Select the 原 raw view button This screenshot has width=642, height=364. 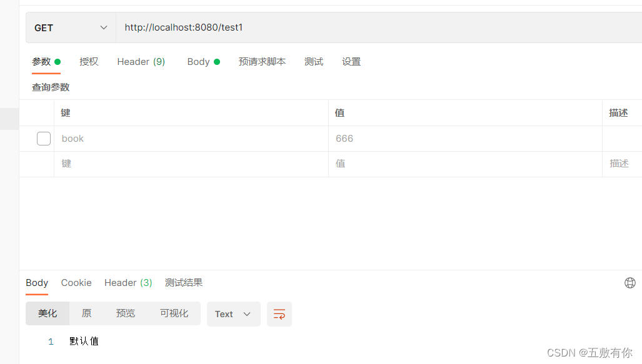[x=86, y=313]
